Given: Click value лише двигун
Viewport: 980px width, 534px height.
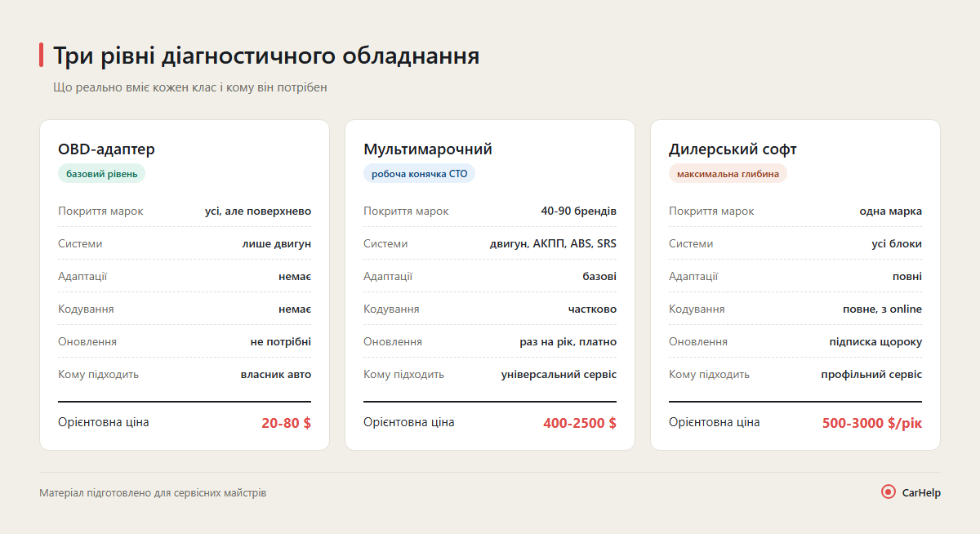Looking at the screenshot, I should [x=277, y=243].
